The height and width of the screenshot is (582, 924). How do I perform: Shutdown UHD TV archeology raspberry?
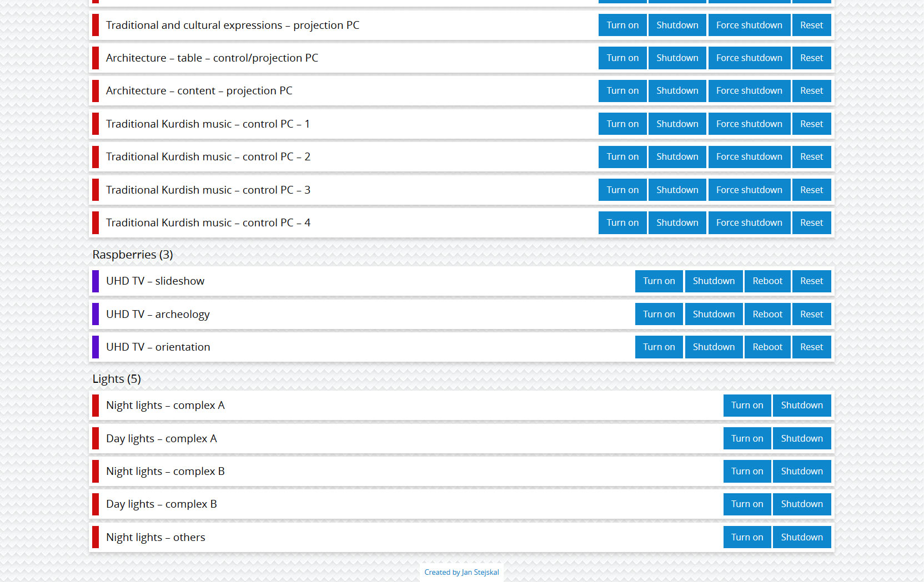[x=714, y=314]
